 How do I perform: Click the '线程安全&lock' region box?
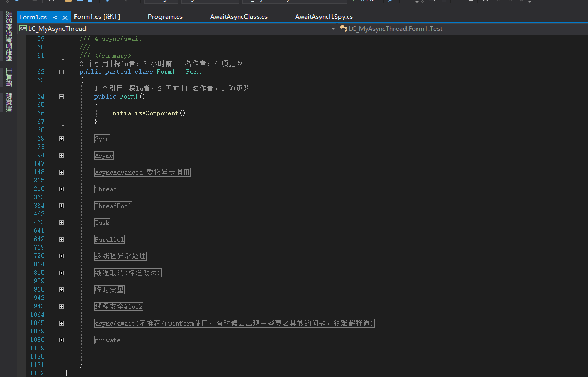pos(119,307)
